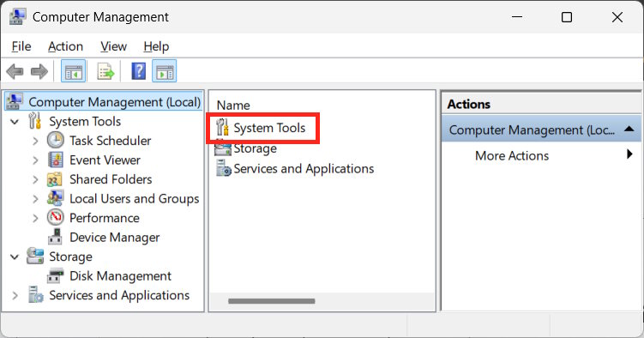The height and width of the screenshot is (338, 644).
Task: Open Help via the question mark icon
Action: tap(139, 71)
